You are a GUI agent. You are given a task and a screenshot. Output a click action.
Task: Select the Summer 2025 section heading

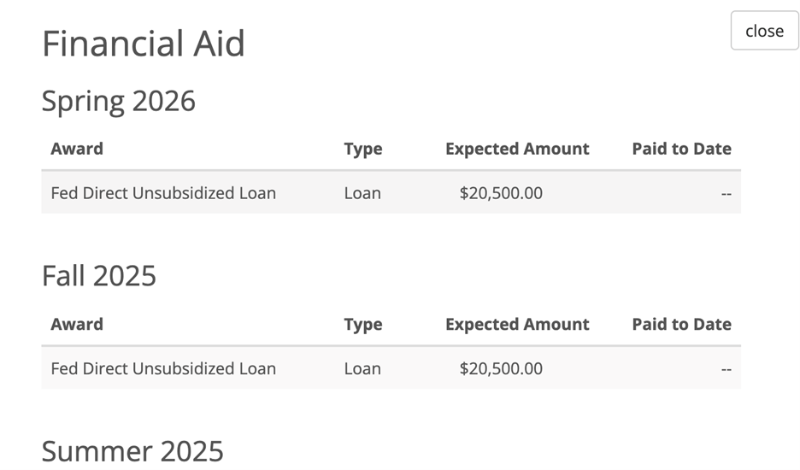click(132, 451)
